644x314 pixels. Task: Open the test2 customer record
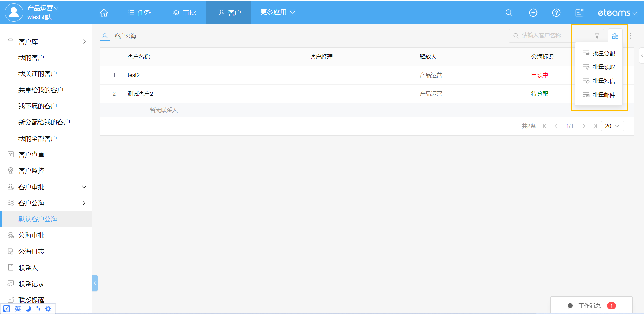coord(134,75)
